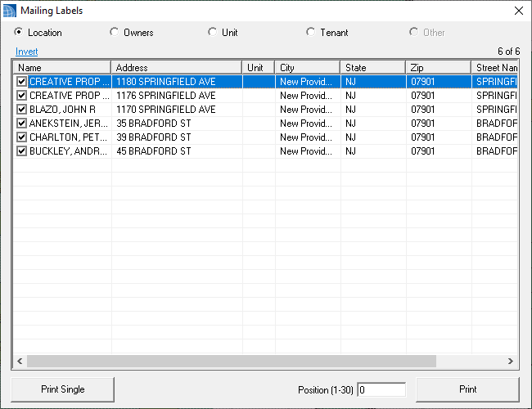Select the Owners radio button
532x409 pixels.
point(115,32)
